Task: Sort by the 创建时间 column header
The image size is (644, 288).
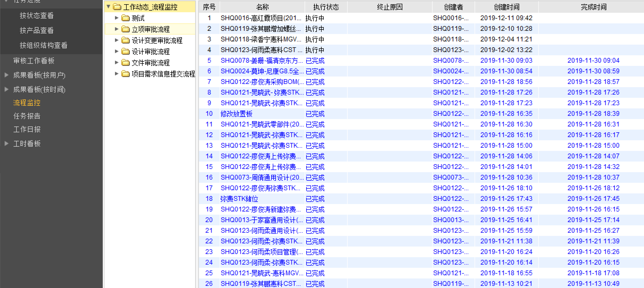Action: click(506, 7)
